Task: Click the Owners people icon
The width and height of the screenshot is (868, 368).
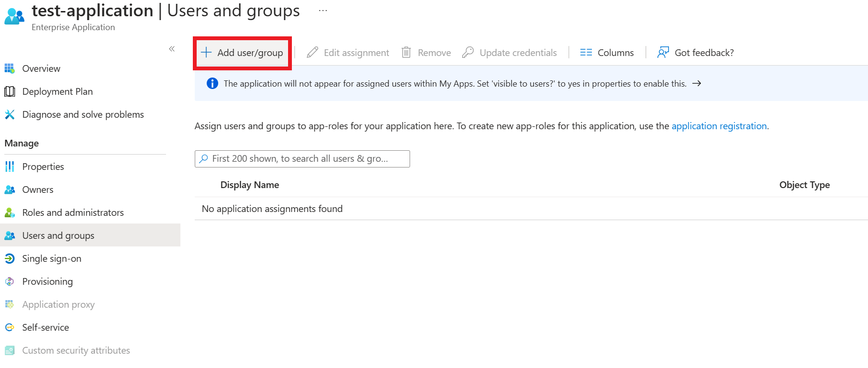Action: point(10,190)
